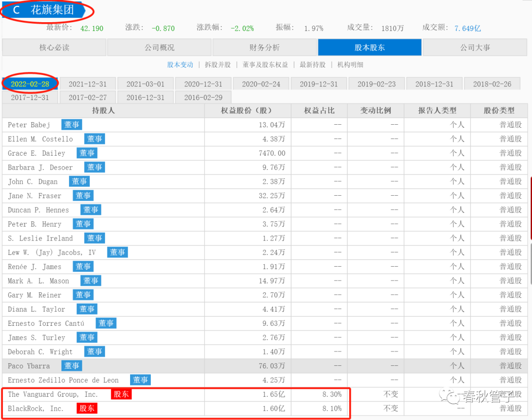This screenshot has width=532, height=420.
Task: Select the 2017-02-27 date tab
Action: [88, 98]
